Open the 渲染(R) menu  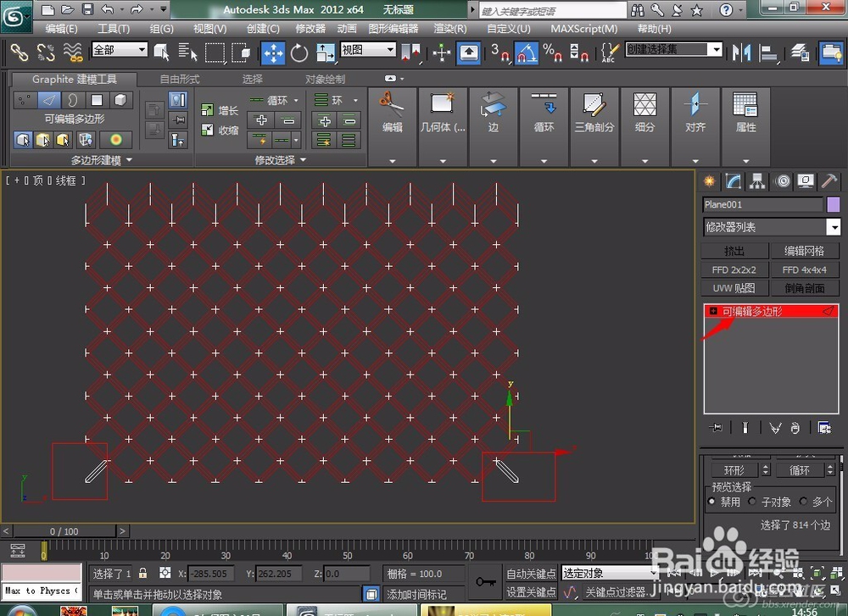450,29
